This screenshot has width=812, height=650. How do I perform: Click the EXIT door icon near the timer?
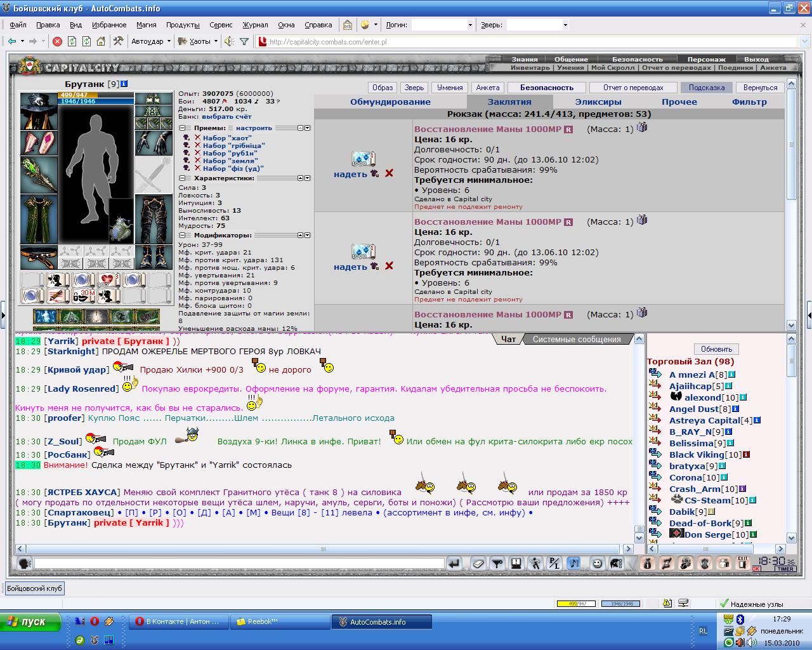[x=742, y=563]
